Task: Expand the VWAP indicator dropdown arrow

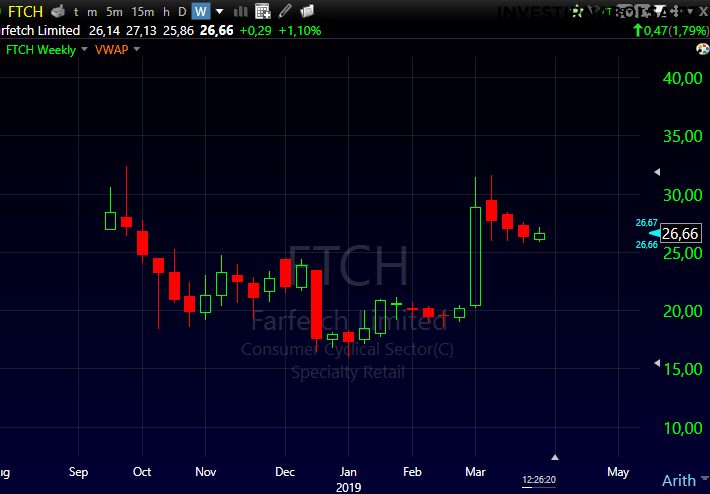Action: [137, 49]
